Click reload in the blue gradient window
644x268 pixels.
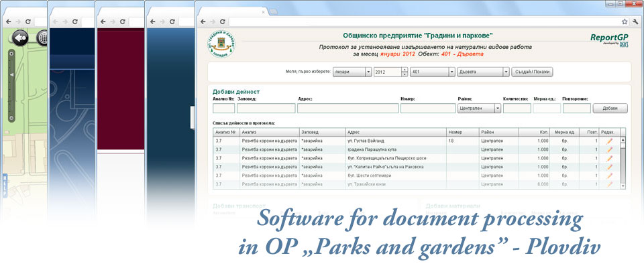[172, 21]
